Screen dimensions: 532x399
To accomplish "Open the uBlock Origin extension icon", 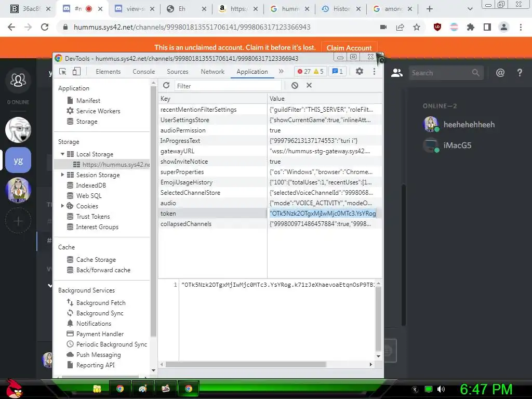I will (x=437, y=27).
